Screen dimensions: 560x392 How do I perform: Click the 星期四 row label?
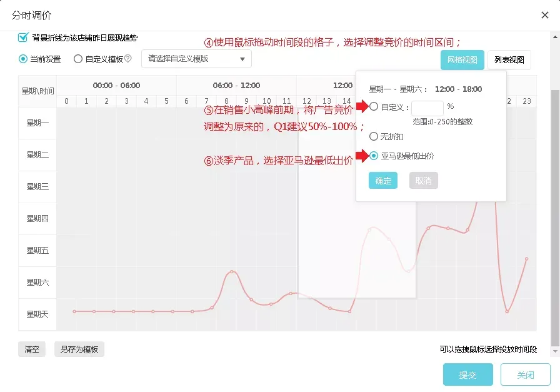[x=37, y=218]
